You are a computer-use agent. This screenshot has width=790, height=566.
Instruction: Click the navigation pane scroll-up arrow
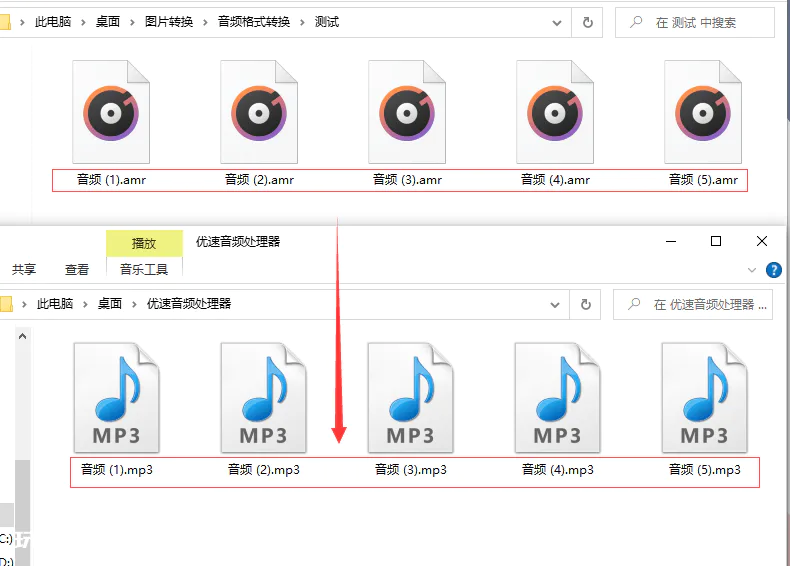coord(22,336)
